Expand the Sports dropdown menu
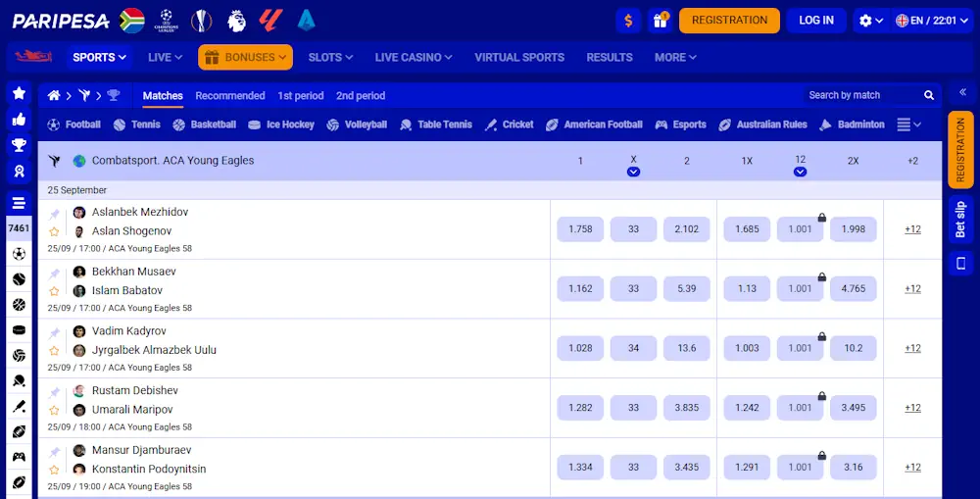This screenshot has width=980, height=499. pyautogui.click(x=100, y=57)
